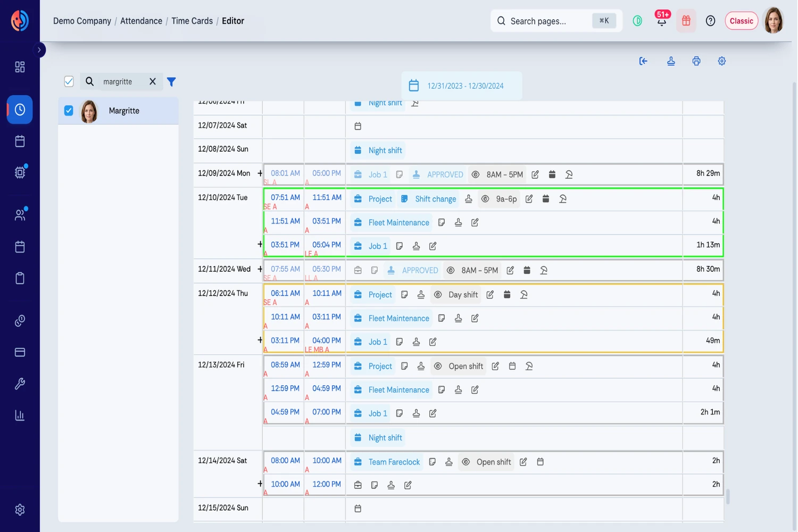
Task: Add entry with plus on 12/11/2024 Wed
Action: (260, 269)
